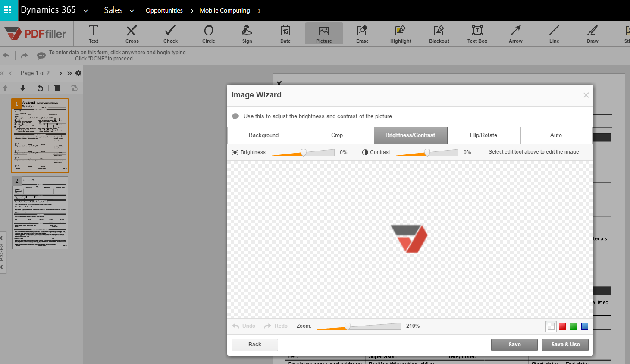The height and width of the screenshot is (364, 630).
Task: Go to next page arrow
Action: pos(60,73)
